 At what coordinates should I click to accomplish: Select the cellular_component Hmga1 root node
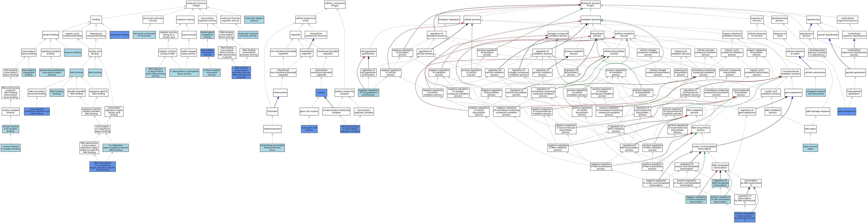pyautogui.click(x=335, y=4)
